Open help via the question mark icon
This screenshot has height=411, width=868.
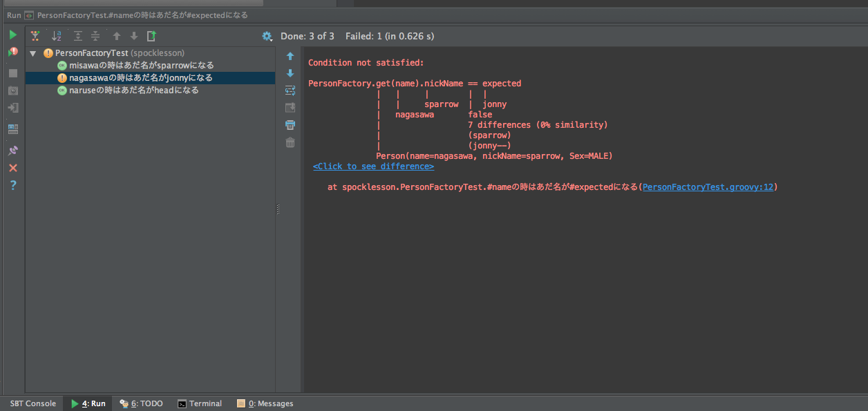coord(12,185)
